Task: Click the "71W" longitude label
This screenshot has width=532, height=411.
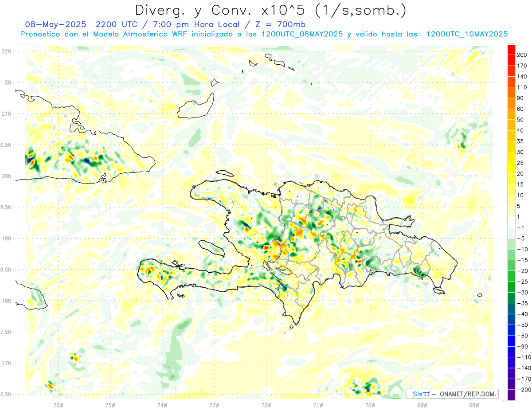Action: pos(318,405)
